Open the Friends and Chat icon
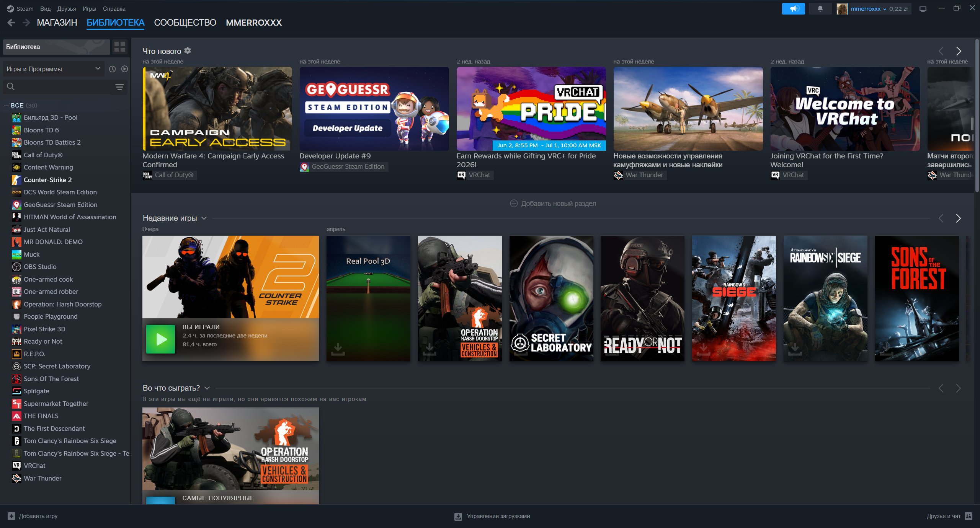980x528 pixels. click(x=969, y=516)
